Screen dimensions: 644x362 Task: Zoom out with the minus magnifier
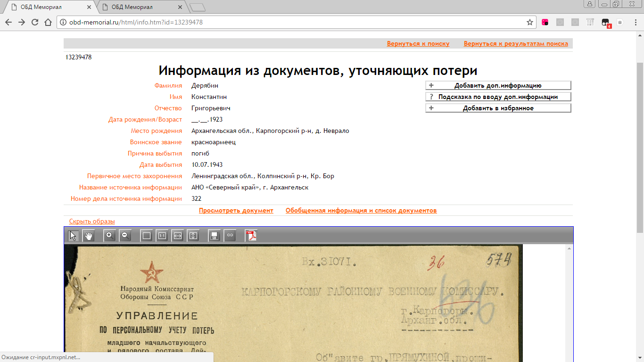coord(125,236)
